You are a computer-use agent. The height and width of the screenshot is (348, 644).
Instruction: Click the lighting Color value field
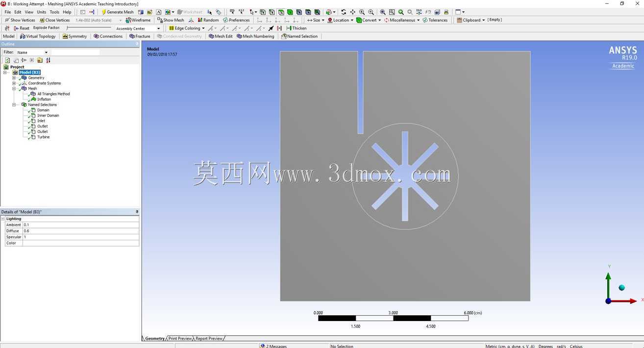pos(81,243)
